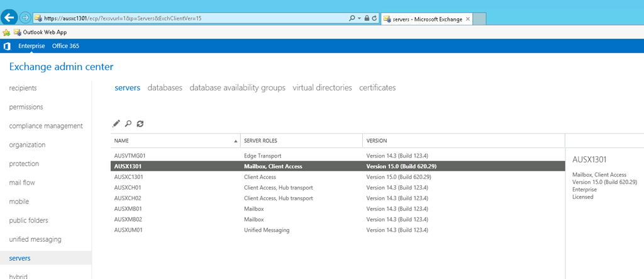Switch to the Enterprise tab
This screenshot has width=644, height=279.
point(31,46)
